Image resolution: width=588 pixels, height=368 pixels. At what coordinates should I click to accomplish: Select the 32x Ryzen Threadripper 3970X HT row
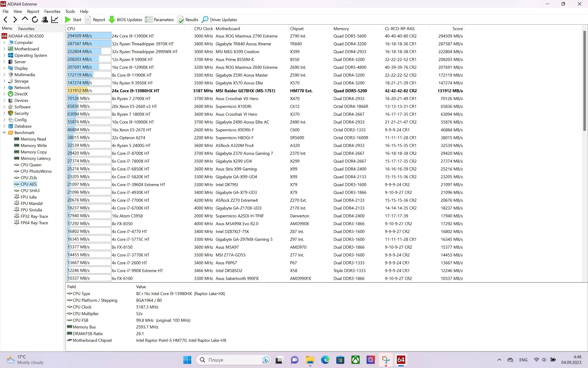(265, 44)
